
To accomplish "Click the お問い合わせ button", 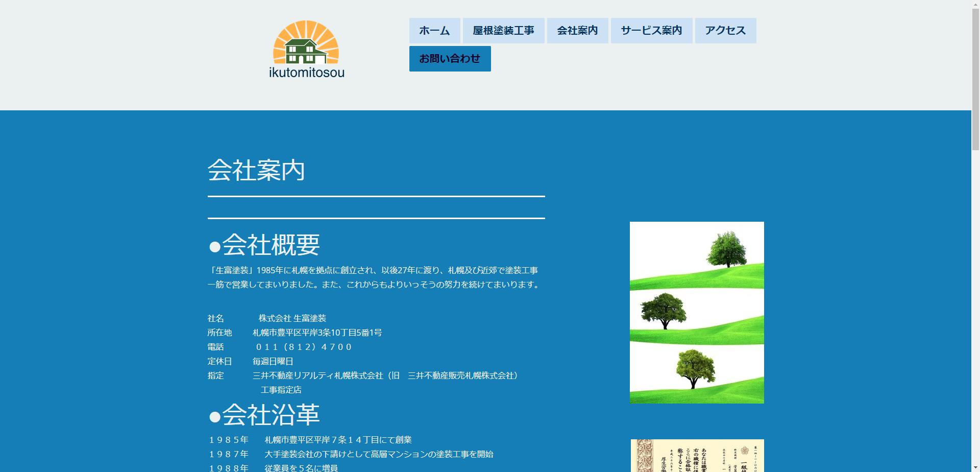I will click(x=449, y=58).
